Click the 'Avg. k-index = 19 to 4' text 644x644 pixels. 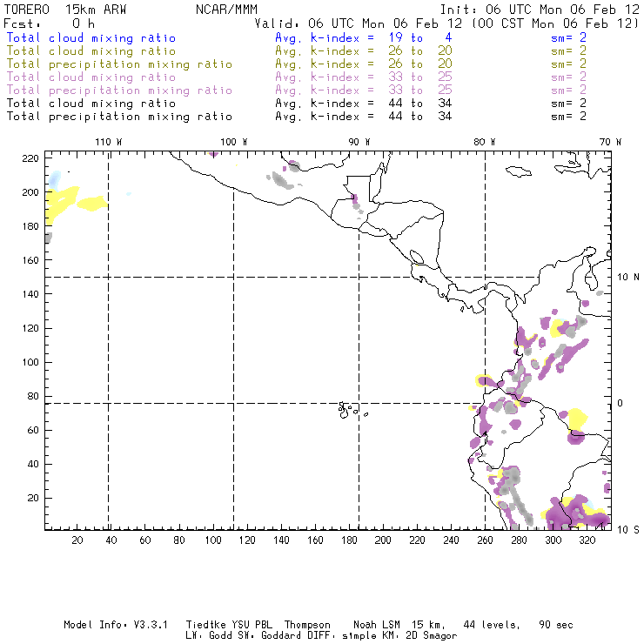(x=350, y=38)
